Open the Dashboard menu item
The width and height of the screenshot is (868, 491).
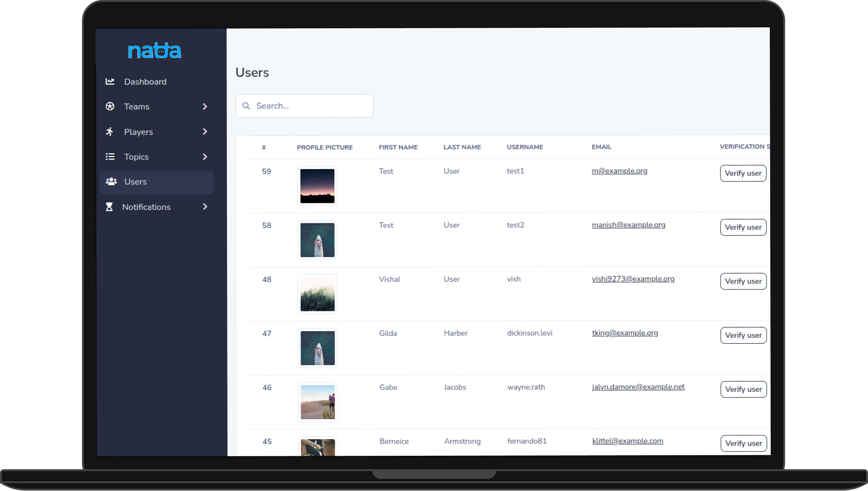[145, 82]
